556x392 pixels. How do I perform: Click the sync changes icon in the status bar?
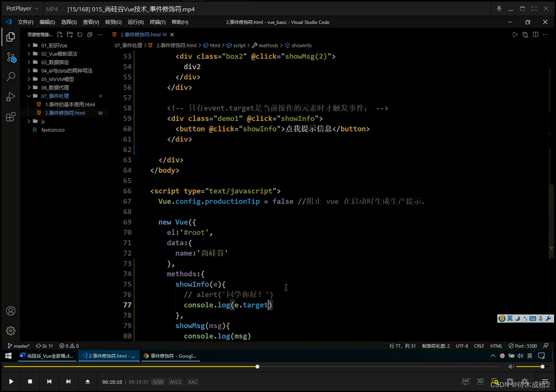coord(44,346)
